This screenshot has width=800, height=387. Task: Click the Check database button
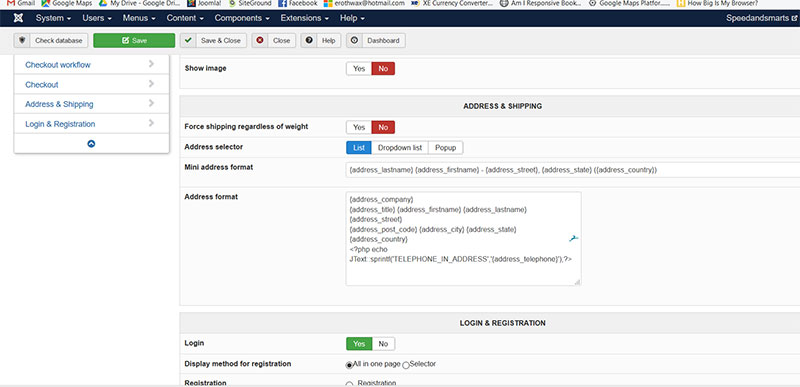point(51,41)
